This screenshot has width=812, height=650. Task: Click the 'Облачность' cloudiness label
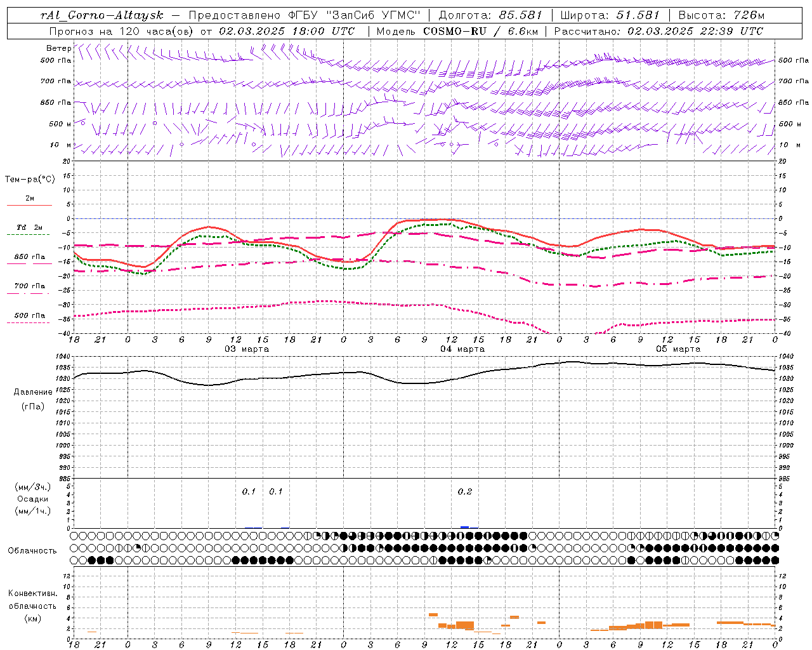click(32, 550)
